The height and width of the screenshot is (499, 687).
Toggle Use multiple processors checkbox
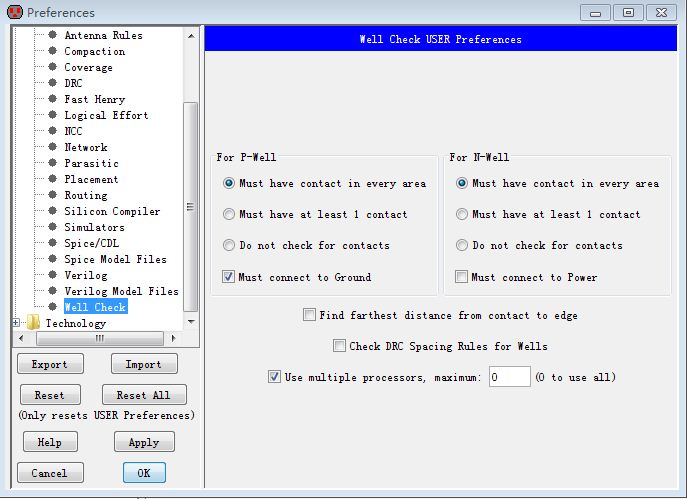274,377
